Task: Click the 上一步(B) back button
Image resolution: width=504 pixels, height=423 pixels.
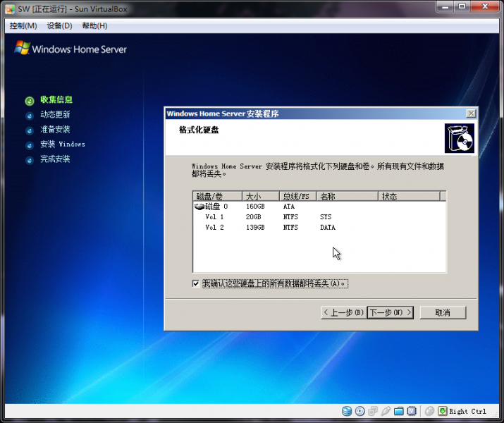Action: pos(343,312)
